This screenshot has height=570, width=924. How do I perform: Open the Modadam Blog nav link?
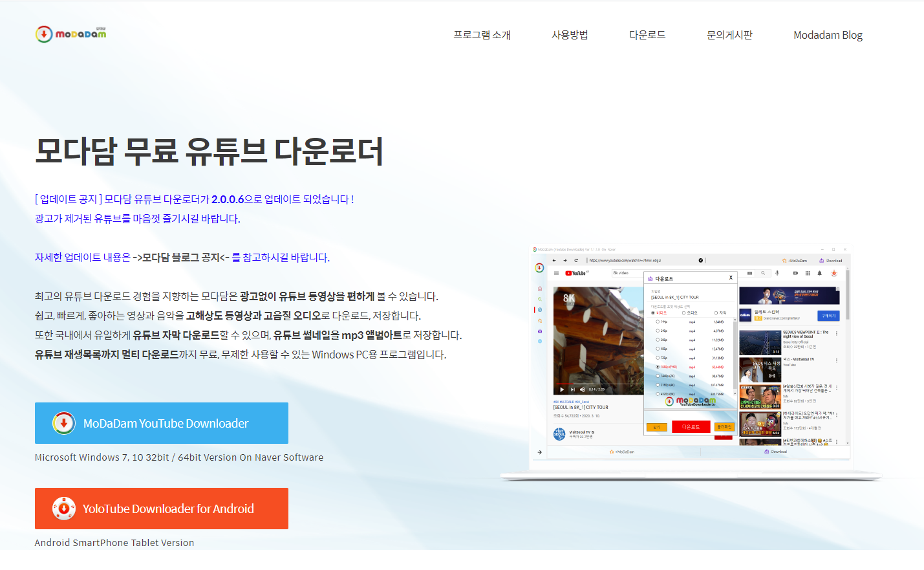[x=828, y=35]
